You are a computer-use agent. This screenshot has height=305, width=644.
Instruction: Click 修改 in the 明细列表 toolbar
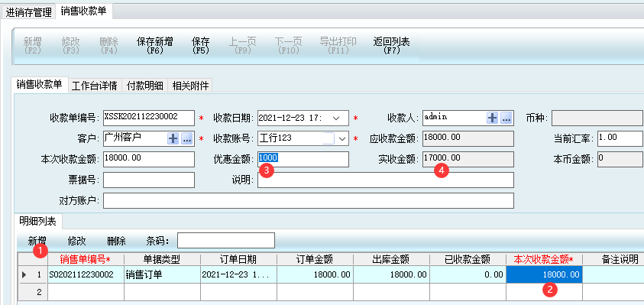77,241
